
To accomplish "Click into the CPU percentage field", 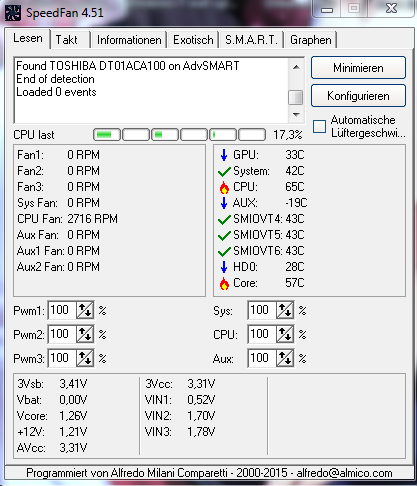I will [x=262, y=334].
